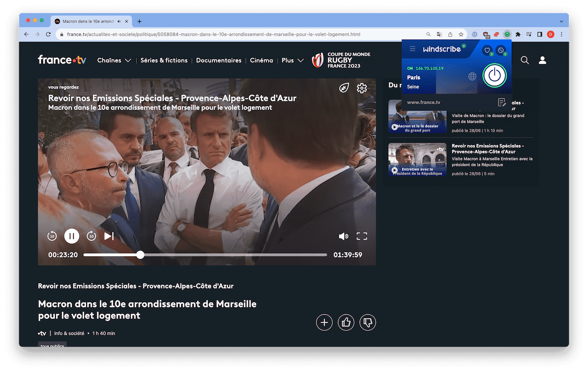Seek using the video progress handle

pos(140,255)
